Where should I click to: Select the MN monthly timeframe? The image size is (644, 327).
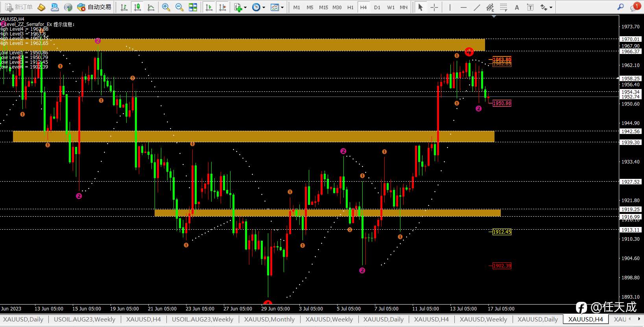404,7
